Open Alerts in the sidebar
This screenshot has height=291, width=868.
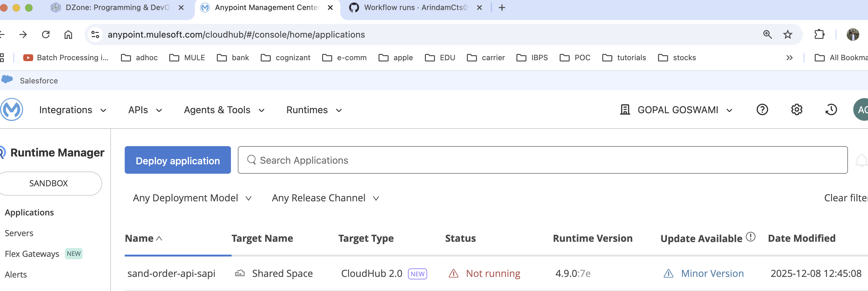(x=16, y=274)
